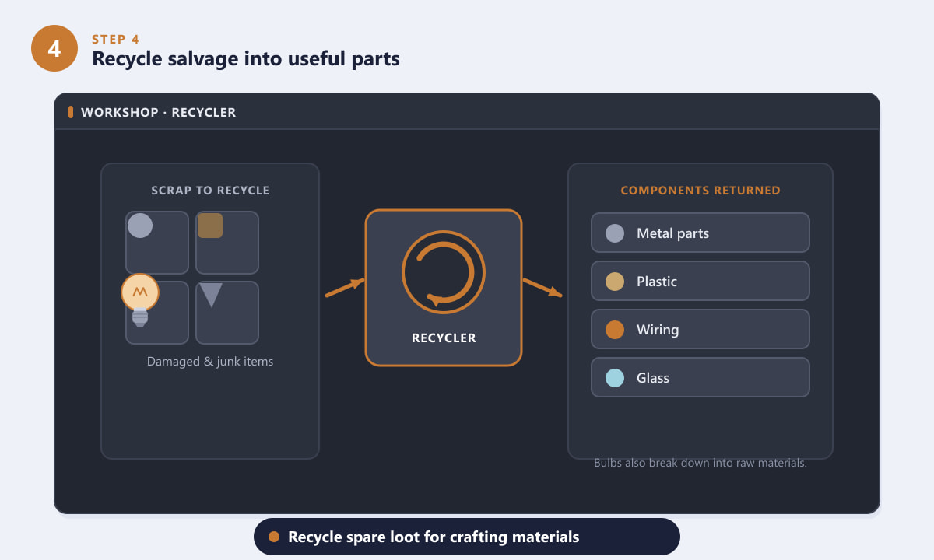Select the Wiring component row
The height and width of the screenshot is (560, 934).
[x=700, y=330]
